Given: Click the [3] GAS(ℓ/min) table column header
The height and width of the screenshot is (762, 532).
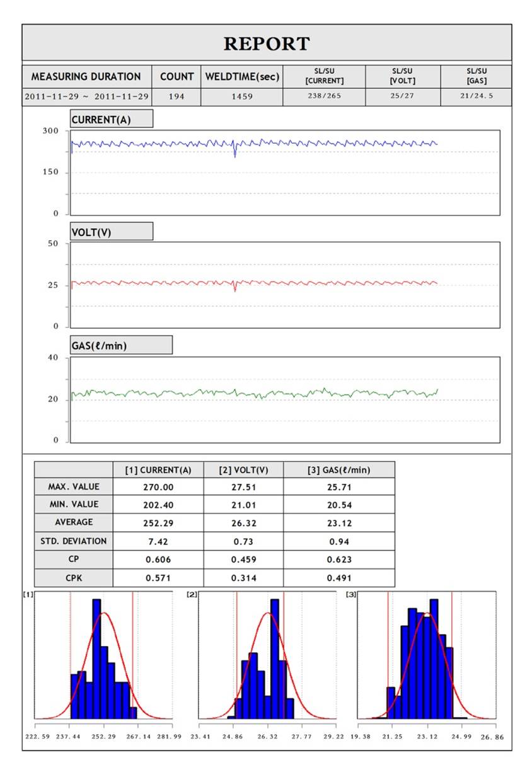Looking at the screenshot, I should 339,470.
